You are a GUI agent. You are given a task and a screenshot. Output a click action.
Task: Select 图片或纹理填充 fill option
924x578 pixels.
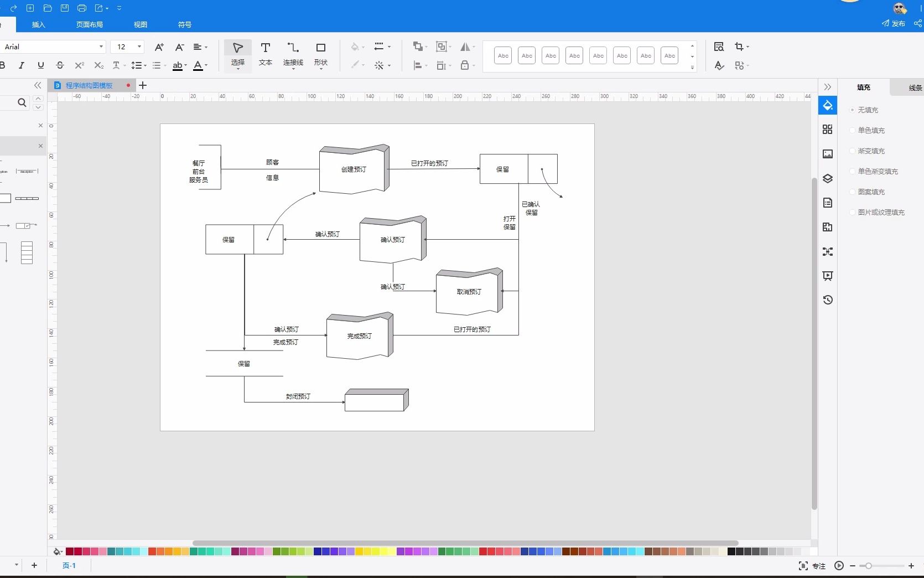click(x=878, y=213)
